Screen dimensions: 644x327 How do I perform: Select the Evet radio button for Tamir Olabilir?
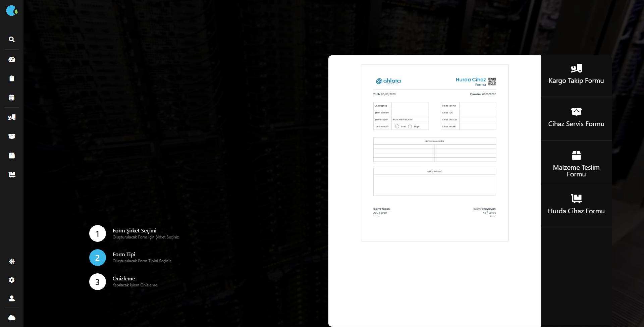click(397, 126)
